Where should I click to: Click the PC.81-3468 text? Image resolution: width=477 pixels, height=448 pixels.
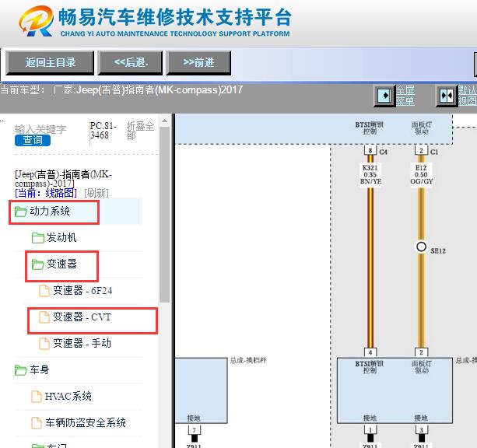(x=103, y=131)
